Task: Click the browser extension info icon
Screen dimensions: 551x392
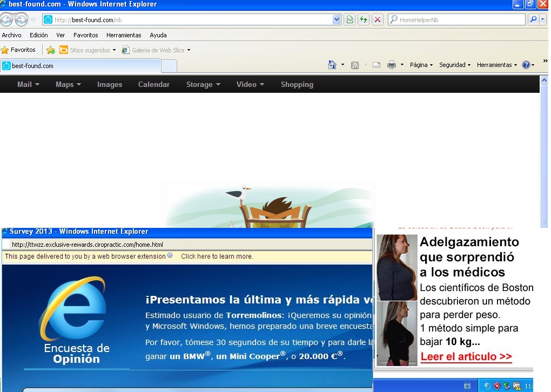Action: (170, 256)
